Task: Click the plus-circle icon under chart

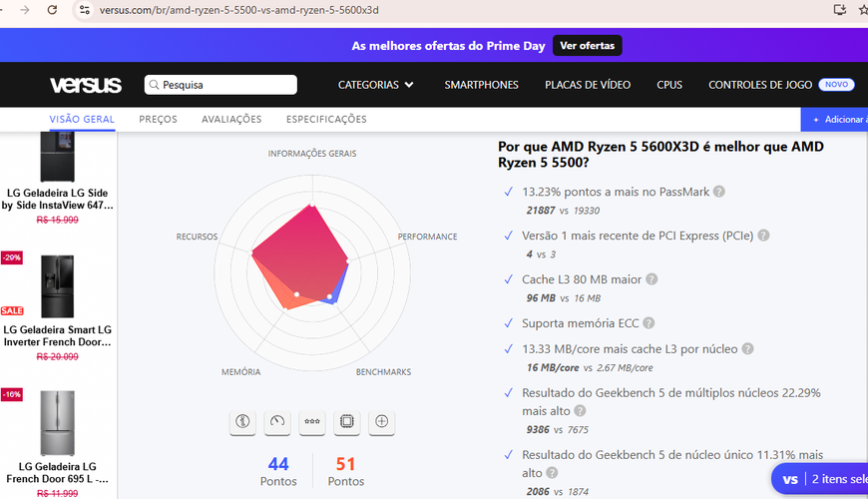Action: pos(381,422)
